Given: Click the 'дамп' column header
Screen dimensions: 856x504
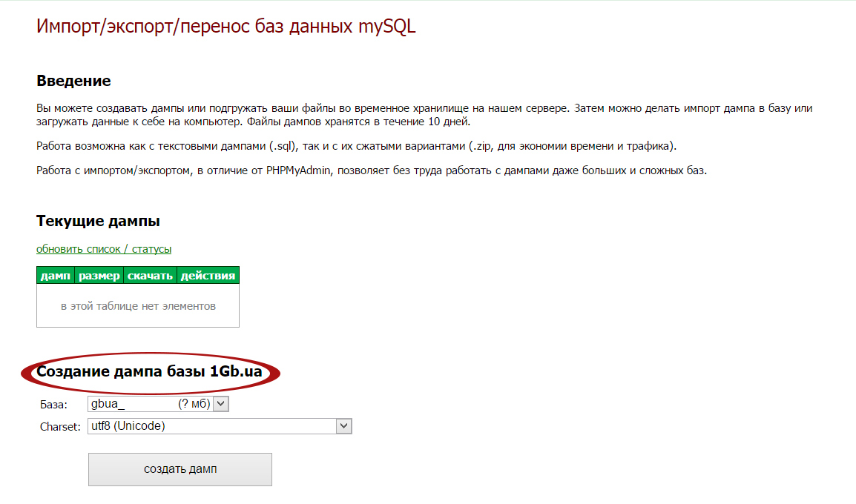Looking at the screenshot, I should point(55,276).
